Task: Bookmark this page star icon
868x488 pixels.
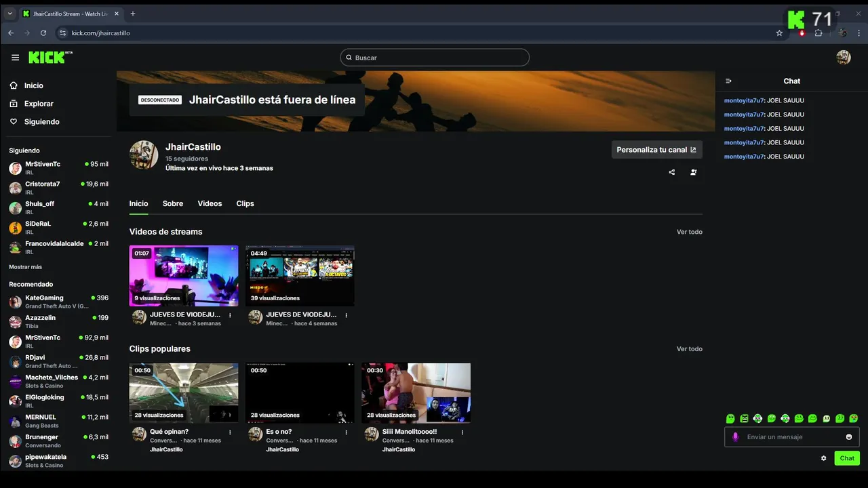Action: pyautogui.click(x=779, y=33)
